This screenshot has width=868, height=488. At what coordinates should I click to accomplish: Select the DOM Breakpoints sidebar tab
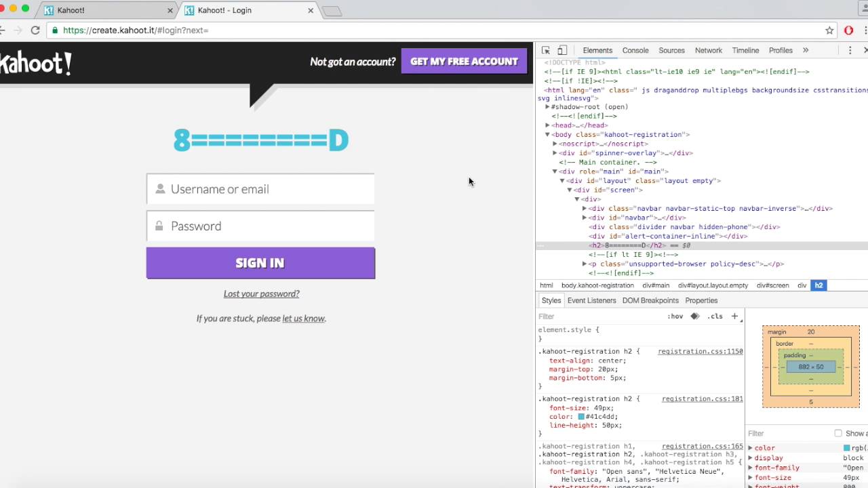coord(650,300)
